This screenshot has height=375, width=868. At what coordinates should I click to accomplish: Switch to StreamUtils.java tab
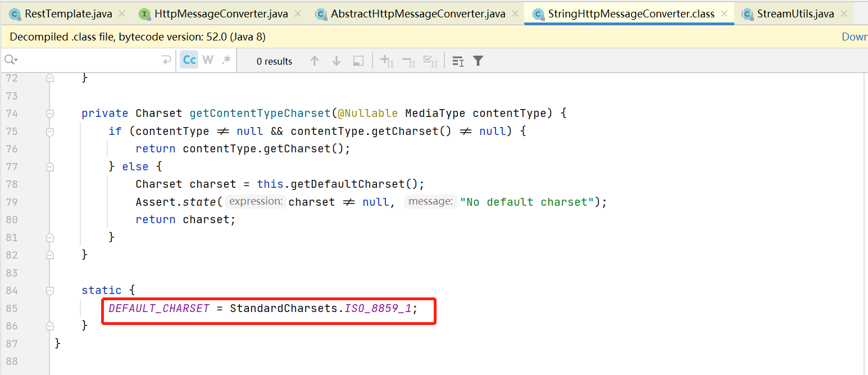[796, 13]
